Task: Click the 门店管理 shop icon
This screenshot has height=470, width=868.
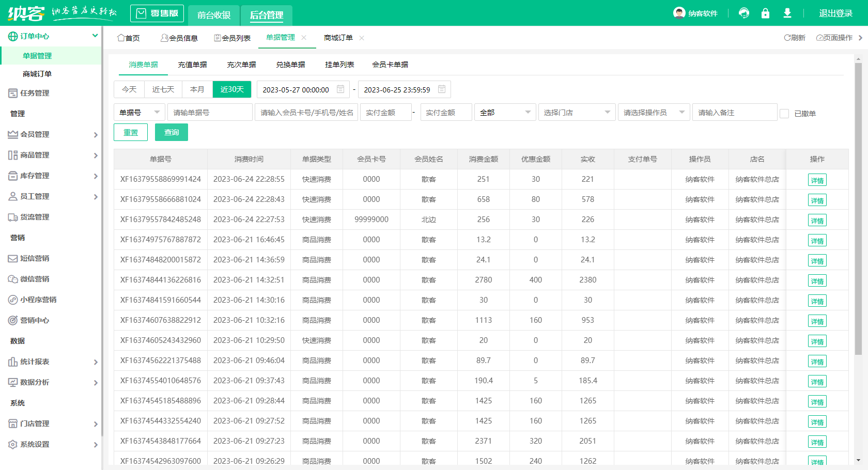Action: [13, 424]
